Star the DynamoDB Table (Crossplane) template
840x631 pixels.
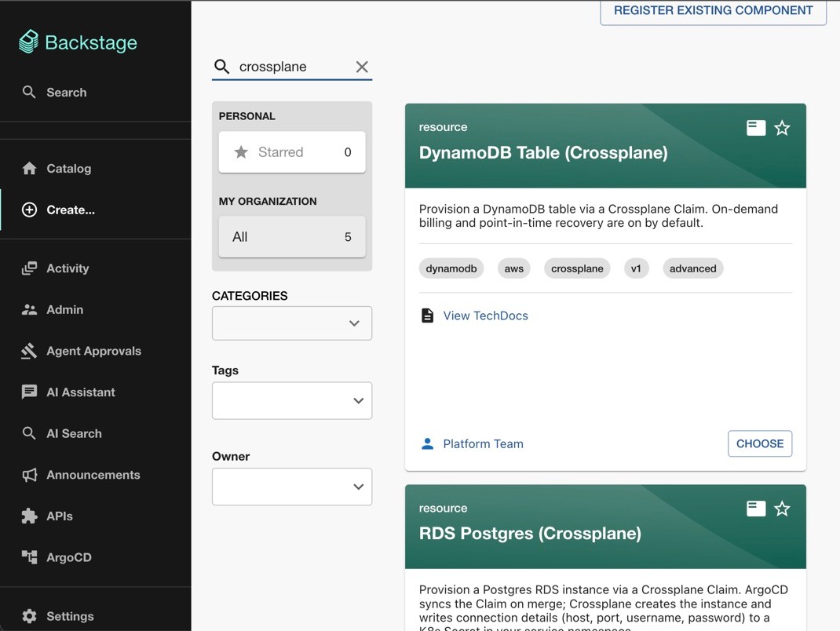pyautogui.click(x=782, y=128)
